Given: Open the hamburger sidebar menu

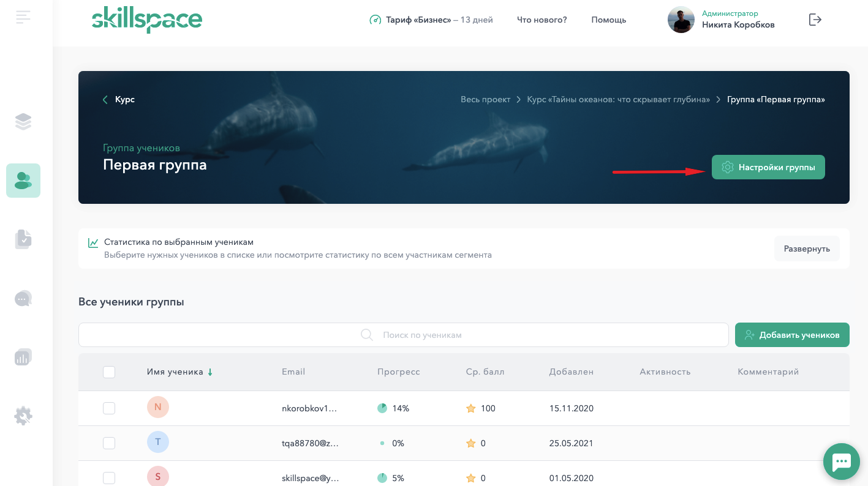Looking at the screenshot, I should (23, 17).
